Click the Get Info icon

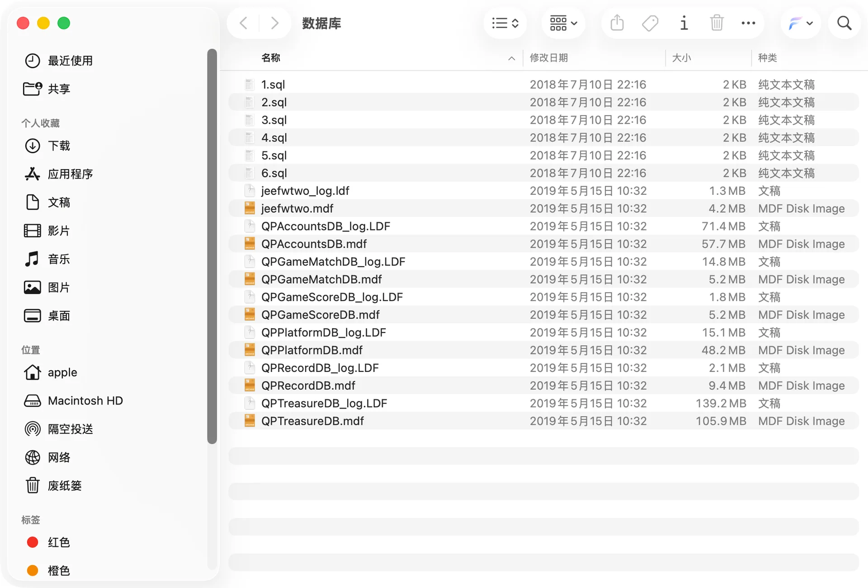click(684, 23)
